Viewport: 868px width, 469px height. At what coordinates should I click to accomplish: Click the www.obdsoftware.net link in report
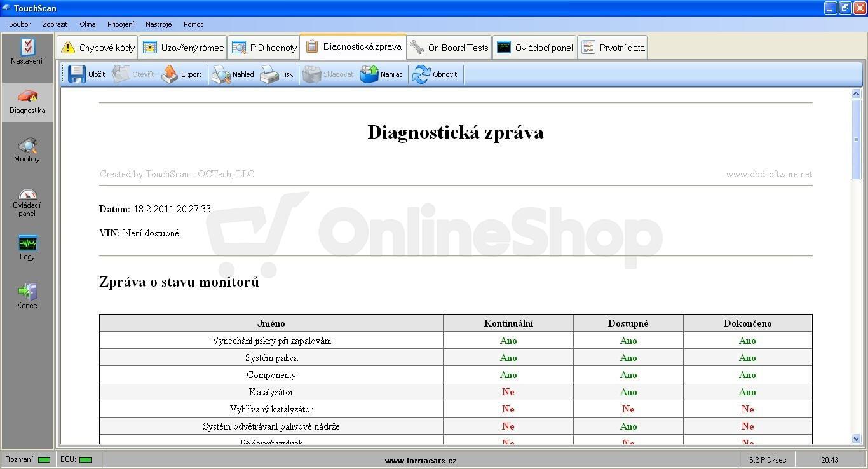(x=769, y=174)
